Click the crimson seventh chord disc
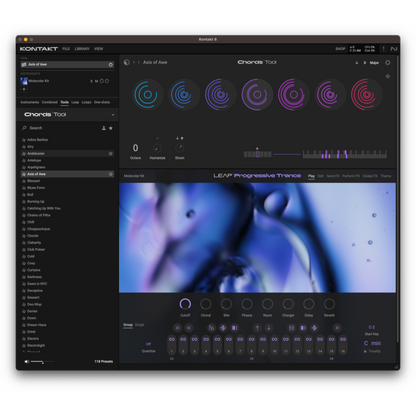The width and height of the screenshot is (416, 416). pyautogui.click(x=366, y=95)
